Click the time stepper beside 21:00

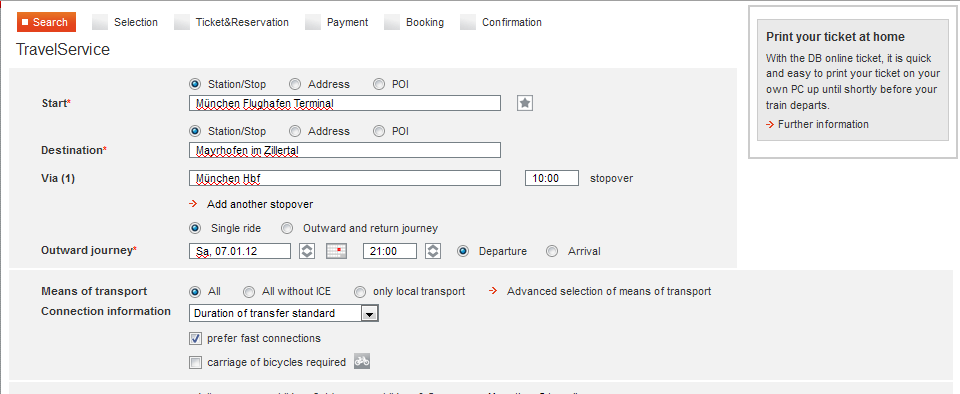(433, 251)
